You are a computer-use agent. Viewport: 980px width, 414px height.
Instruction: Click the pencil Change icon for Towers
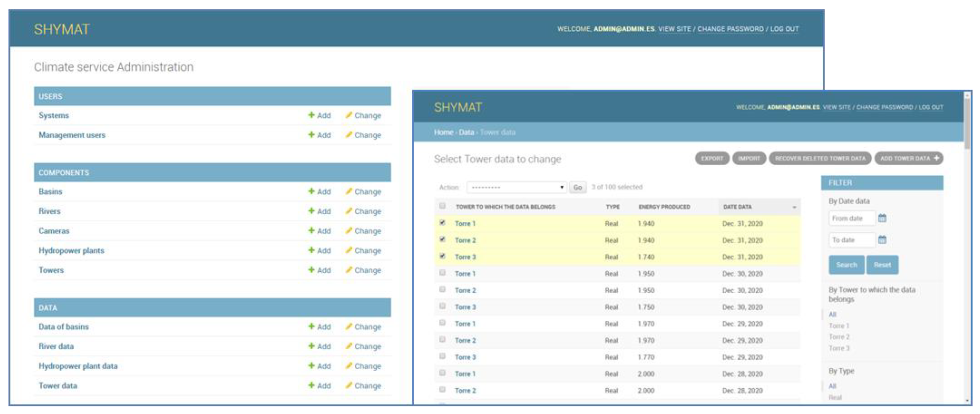tap(349, 270)
